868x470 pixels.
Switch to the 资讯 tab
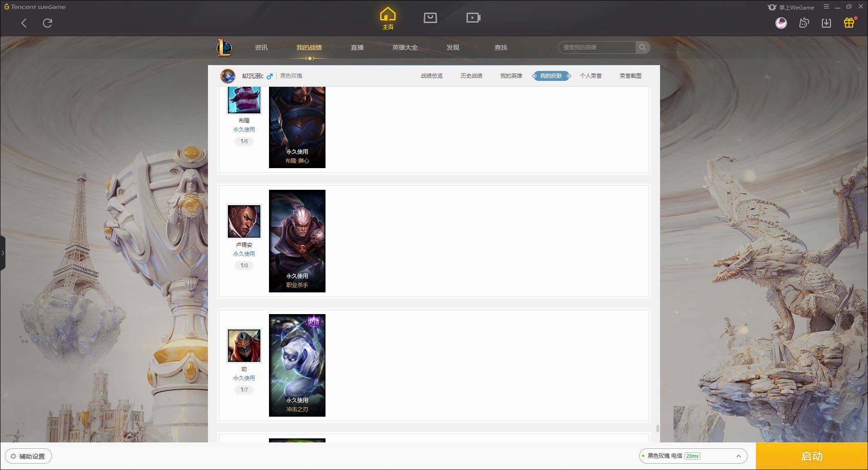[261, 47]
